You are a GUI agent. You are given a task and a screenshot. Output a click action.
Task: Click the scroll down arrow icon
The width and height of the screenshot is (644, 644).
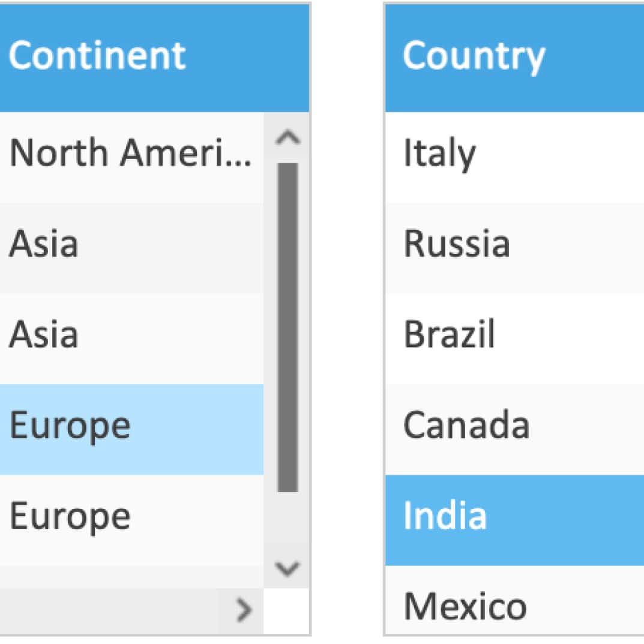(x=287, y=569)
